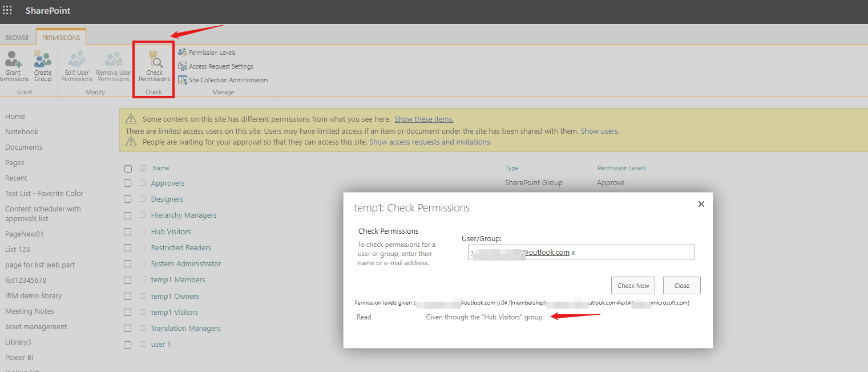The image size is (868, 372).
Task: Open Pages in the left navigation
Action: [15, 163]
